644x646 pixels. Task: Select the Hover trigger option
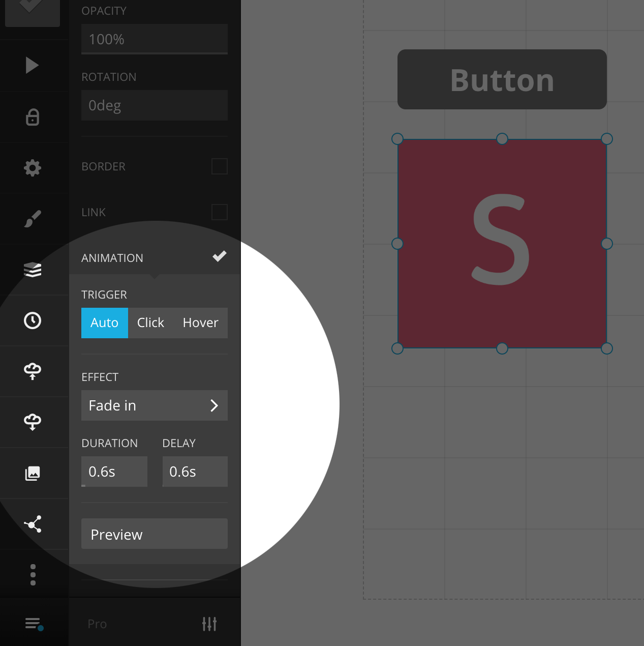pos(200,323)
